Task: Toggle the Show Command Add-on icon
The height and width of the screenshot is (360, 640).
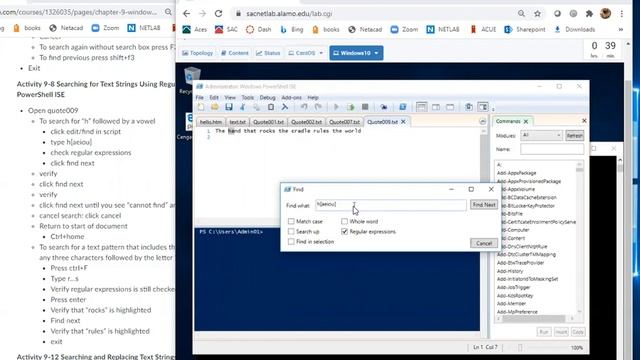Action: [x=483, y=107]
